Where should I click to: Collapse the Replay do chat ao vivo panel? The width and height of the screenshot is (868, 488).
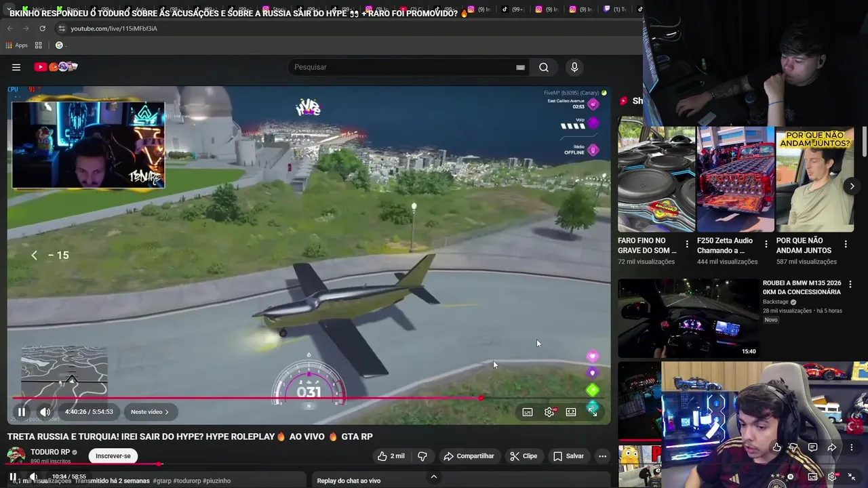pyautogui.click(x=433, y=477)
